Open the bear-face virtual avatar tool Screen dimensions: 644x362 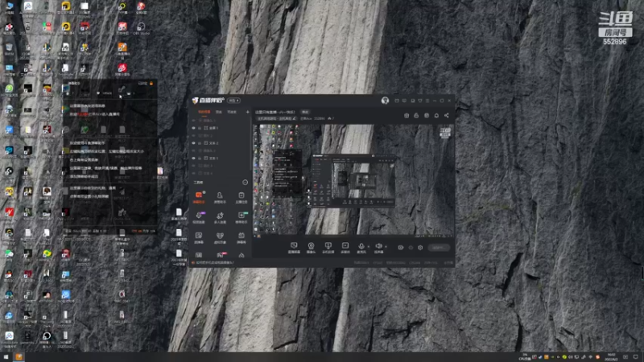pos(220,237)
